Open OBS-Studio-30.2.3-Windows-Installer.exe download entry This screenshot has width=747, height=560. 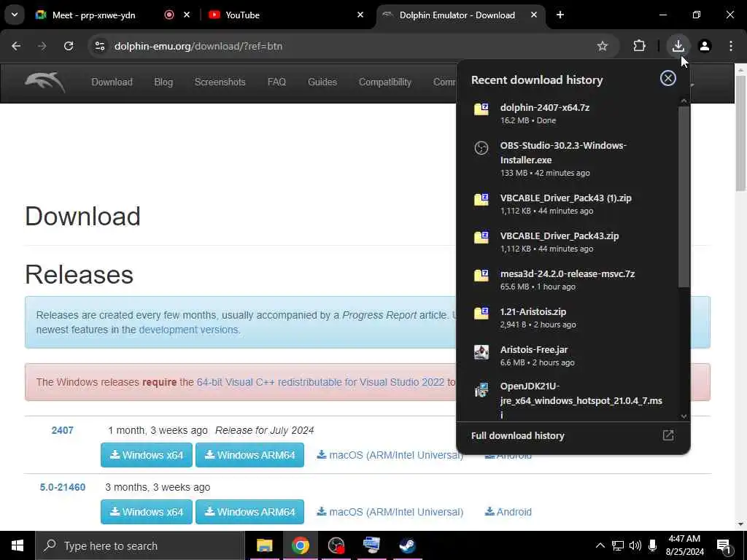point(567,158)
